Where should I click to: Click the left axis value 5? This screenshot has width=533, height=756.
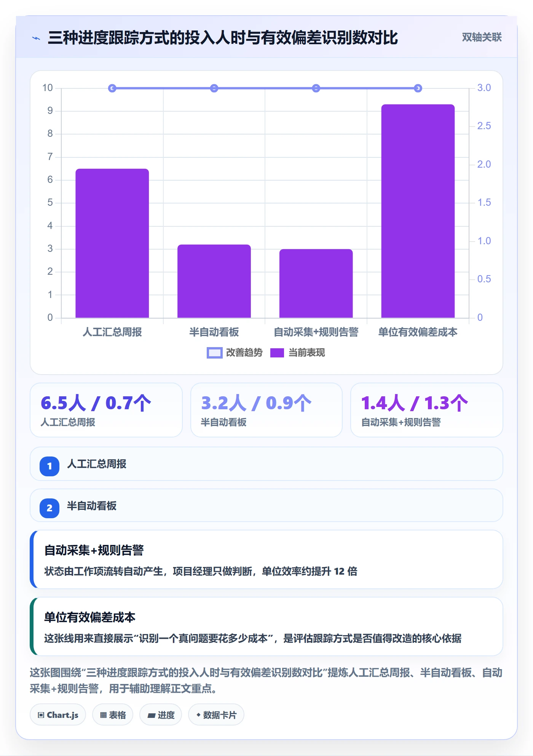[x=50, y=203]
